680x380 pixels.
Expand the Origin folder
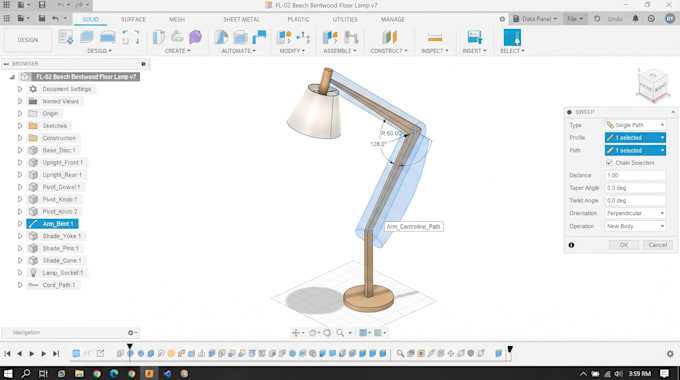coord(20,113)
